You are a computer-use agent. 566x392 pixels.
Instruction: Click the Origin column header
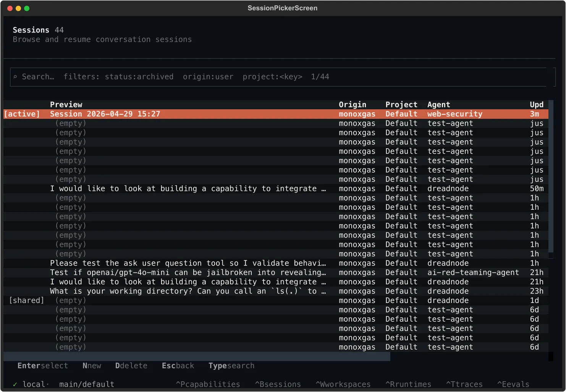coord(353,105)
